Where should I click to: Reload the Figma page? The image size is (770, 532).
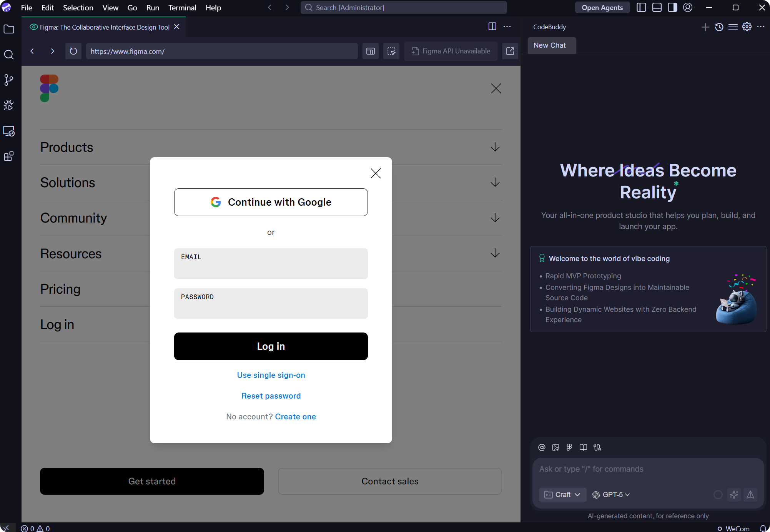pyautogui.click(x=73, y=51)
